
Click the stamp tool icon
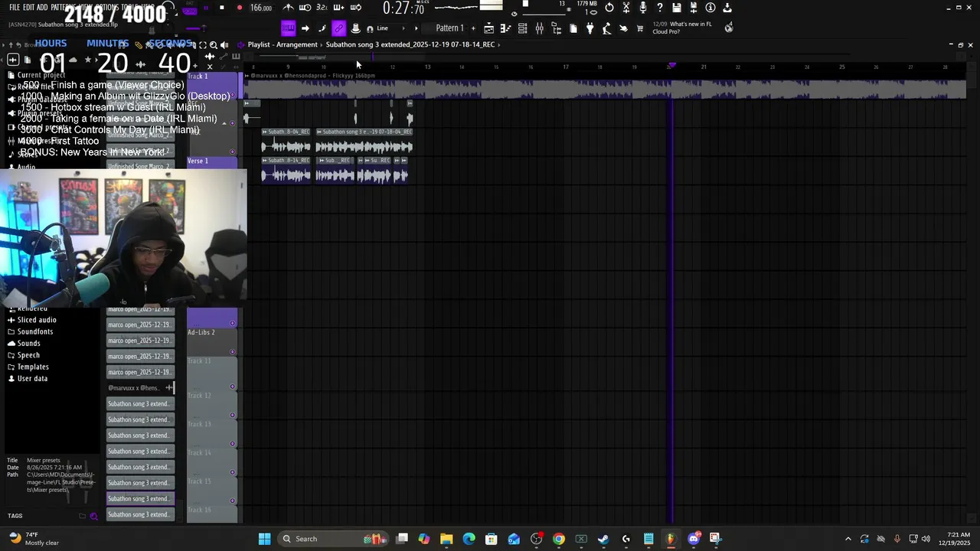point(355,28)
